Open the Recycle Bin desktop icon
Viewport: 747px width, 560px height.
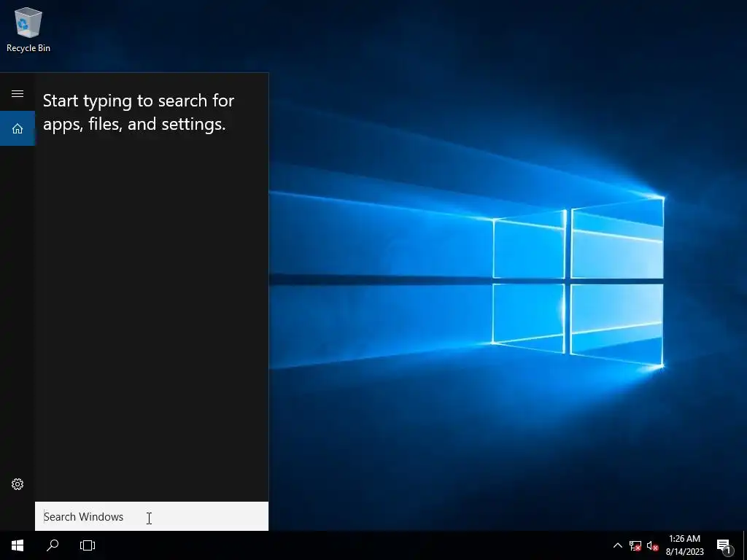[28, 29]
